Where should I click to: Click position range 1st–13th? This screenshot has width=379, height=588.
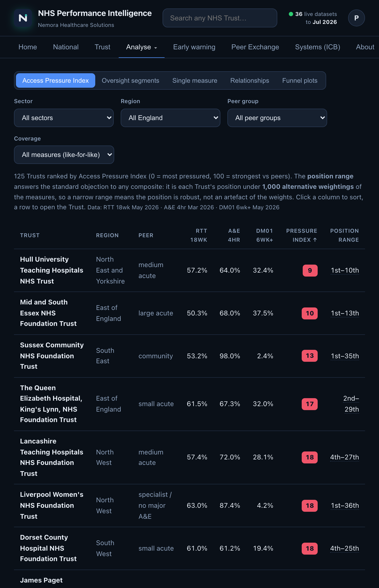(x=345, y=313)
